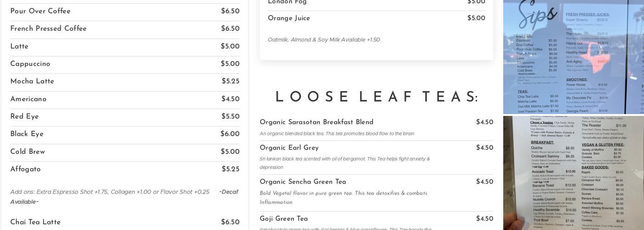Click the Oatmilk, Almond & Soy Milk note
The height and width of the screenshot is (230, 644).
(324, 40)
